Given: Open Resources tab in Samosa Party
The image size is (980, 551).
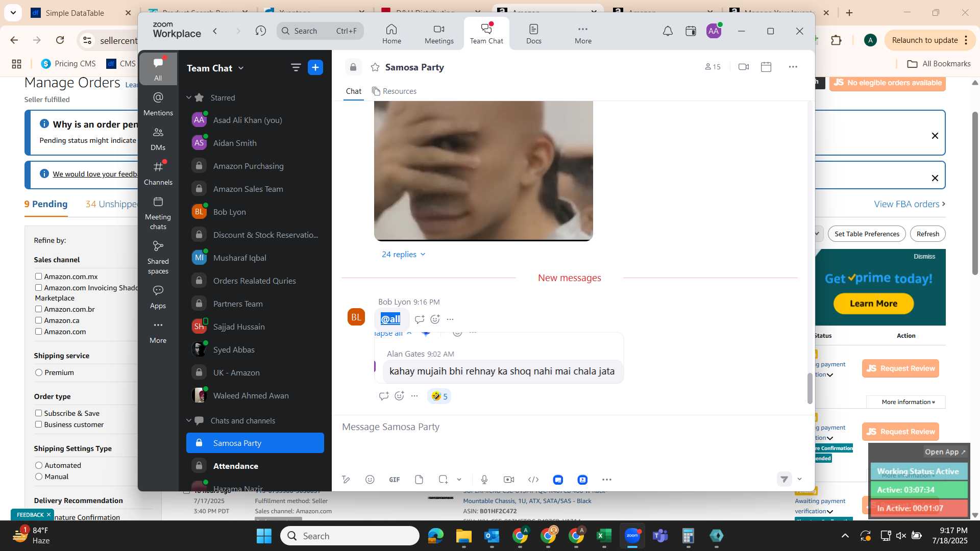Looking at the screenshot, I should pos(394,91).
